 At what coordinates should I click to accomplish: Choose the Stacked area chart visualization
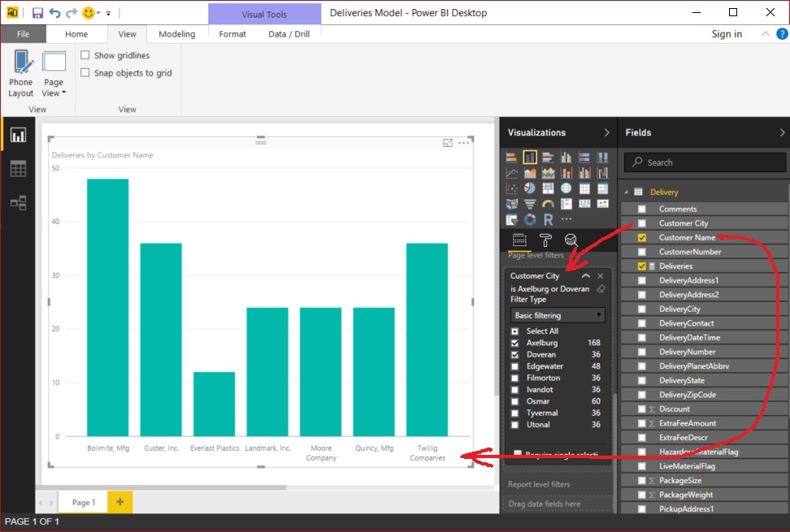[x=548, y=173]
